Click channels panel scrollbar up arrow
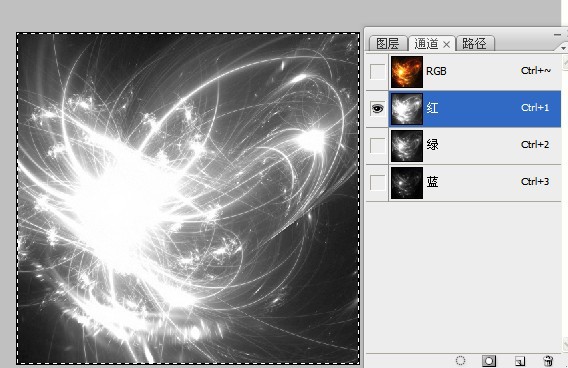 tap(565, 63)
